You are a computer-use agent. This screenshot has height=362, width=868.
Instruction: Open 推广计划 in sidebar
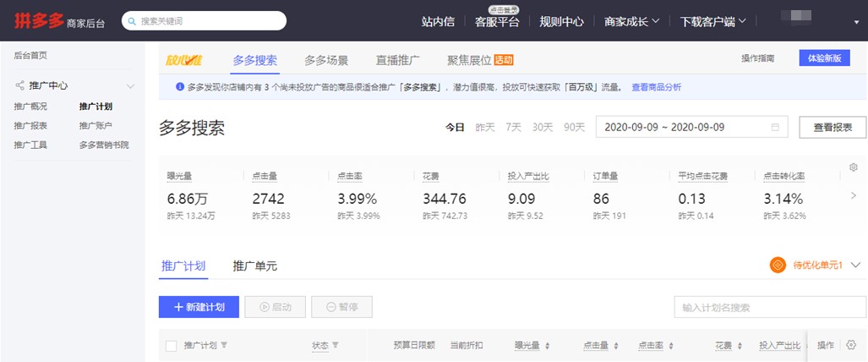pos(96,107)
